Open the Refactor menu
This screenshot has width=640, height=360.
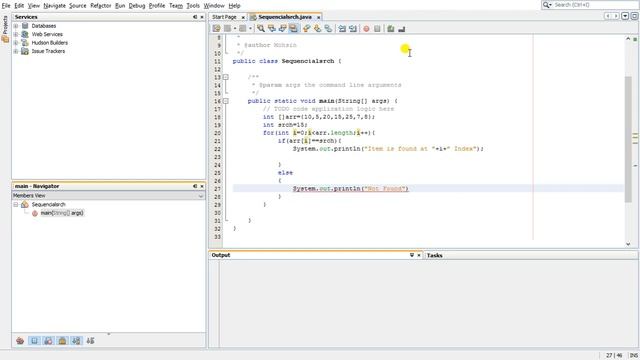pos(100,6)
